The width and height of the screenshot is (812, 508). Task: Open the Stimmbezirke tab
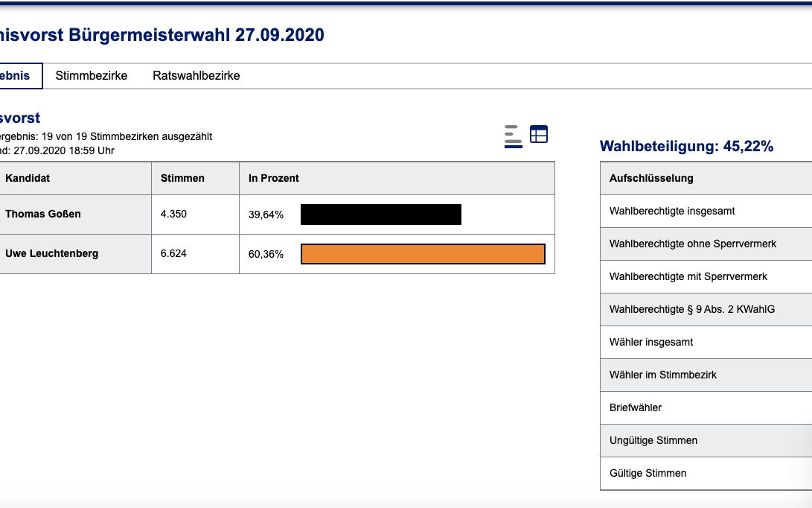pyautogui.click(x=92, y=76)
